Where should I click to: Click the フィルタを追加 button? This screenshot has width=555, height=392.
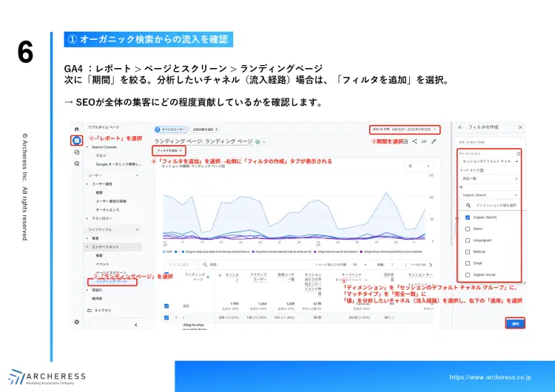click(x=169, y=151)
